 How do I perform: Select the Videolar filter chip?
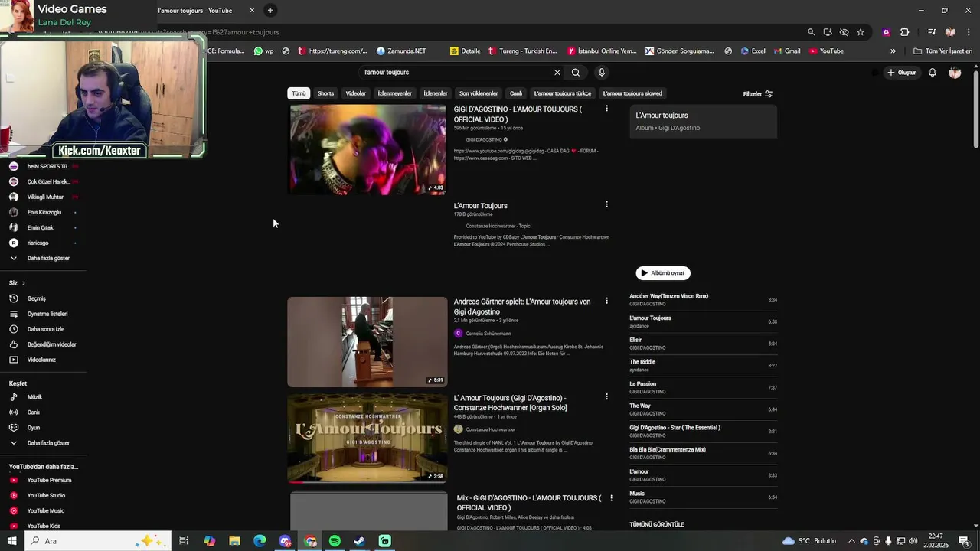click(355, 93)
